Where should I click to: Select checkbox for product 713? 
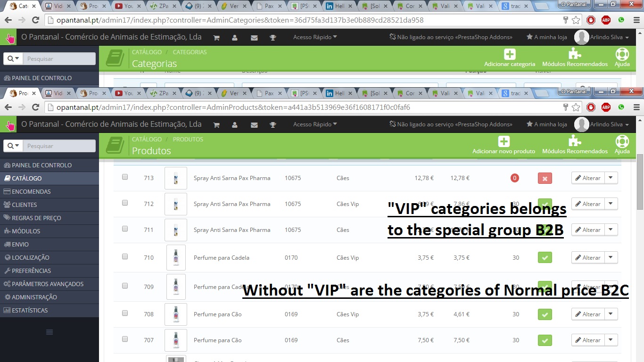pyautogui.click(x=125, y=177)
